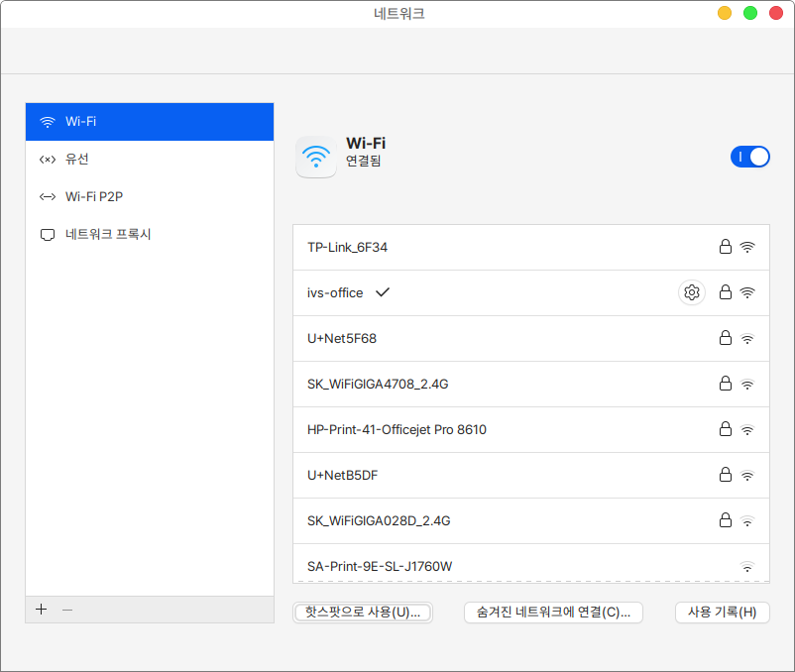Click the 핫스팟으로 사용(U)... button
795x672 pixels.
click(363, 613)
